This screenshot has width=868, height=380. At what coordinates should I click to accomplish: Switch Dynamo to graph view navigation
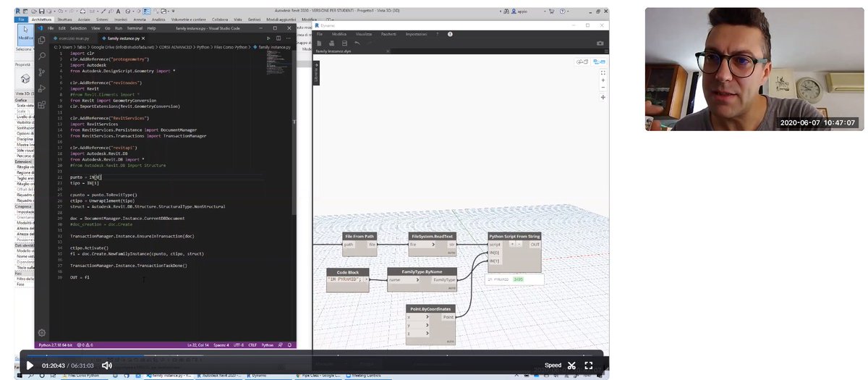pos(598,62)
